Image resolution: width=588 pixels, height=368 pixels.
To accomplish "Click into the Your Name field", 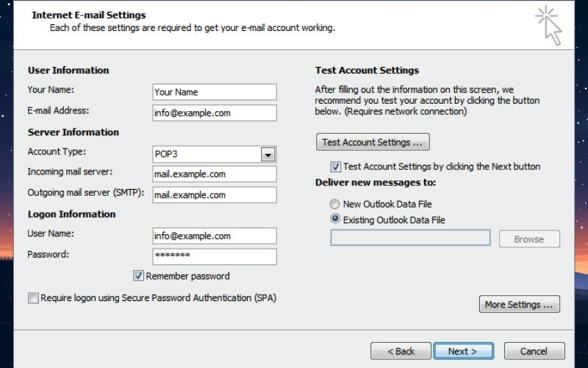I will [214, 92].
